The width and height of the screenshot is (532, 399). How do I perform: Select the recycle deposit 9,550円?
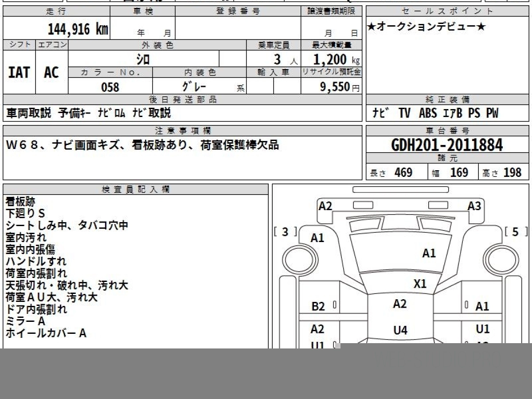340,87
